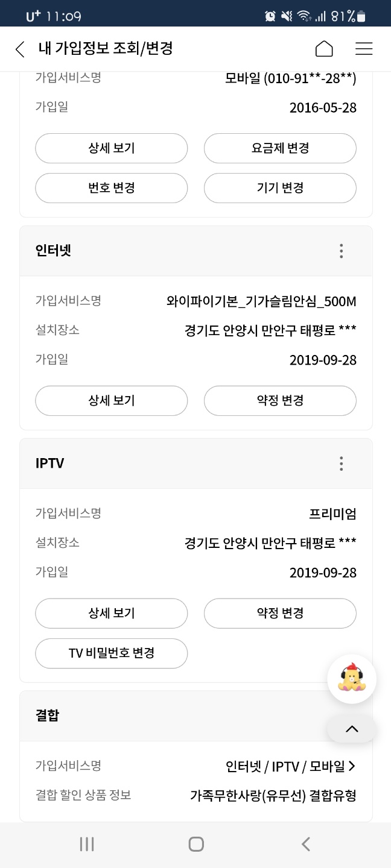391x868 pixels.
Task: Expand the 인터넷 / IPTV / 모바일 bundle details
Action: [x=290, y=766]
